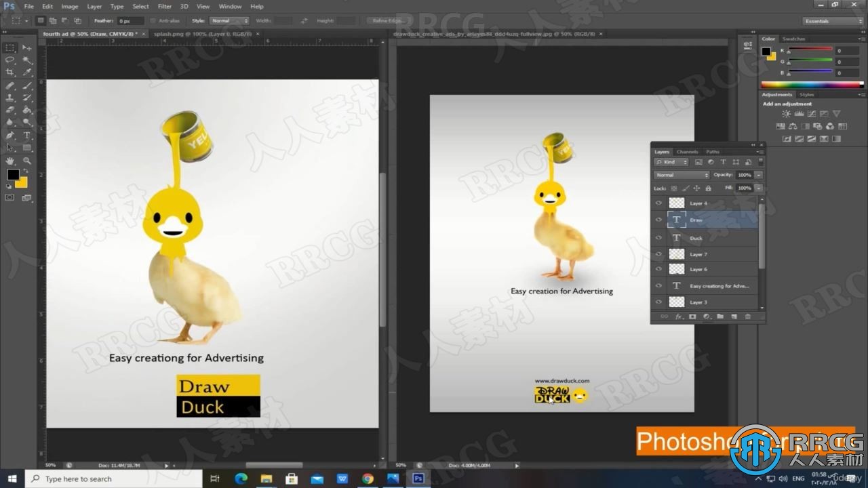The image size is (868, 488).
Task: Toggle Layer 7 visibility eye
Action: tap(658, 254)
